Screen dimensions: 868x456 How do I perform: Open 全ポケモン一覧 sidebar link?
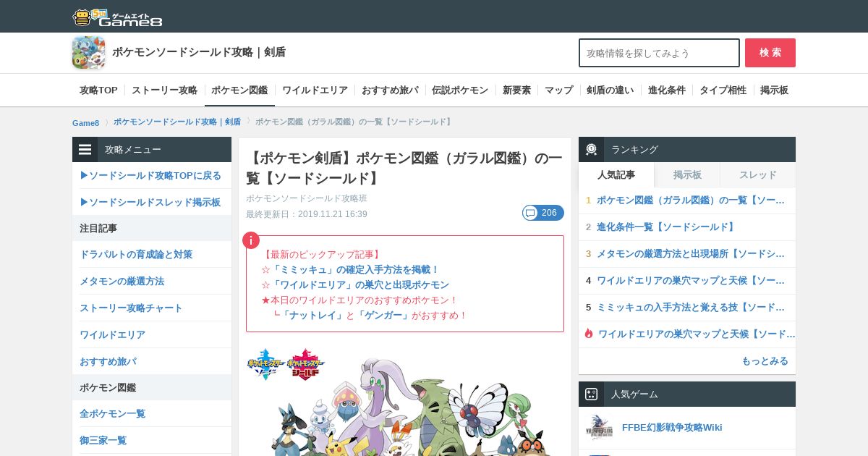112,413
